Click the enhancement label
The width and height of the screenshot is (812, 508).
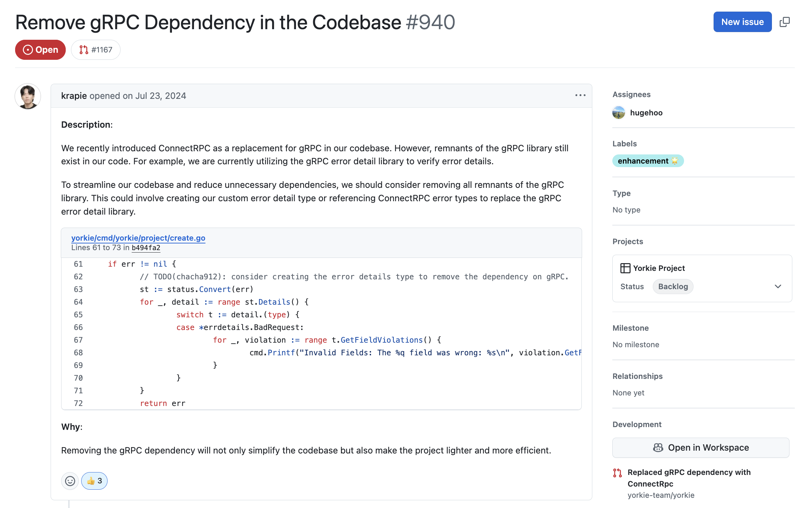[647, 161]
